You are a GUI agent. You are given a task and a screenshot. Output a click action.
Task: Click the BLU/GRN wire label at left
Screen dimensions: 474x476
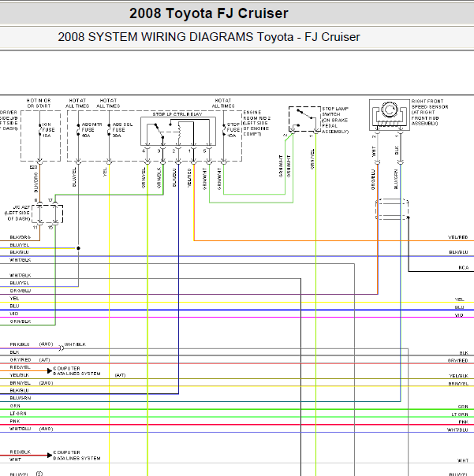[20, 398]
